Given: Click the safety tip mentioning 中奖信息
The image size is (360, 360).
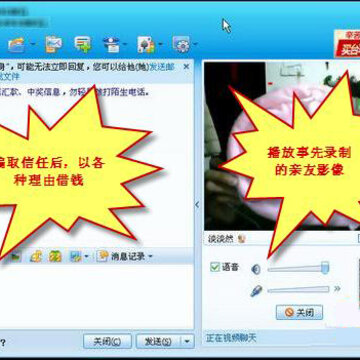Looking at the screenshot, I should point(75,92).
